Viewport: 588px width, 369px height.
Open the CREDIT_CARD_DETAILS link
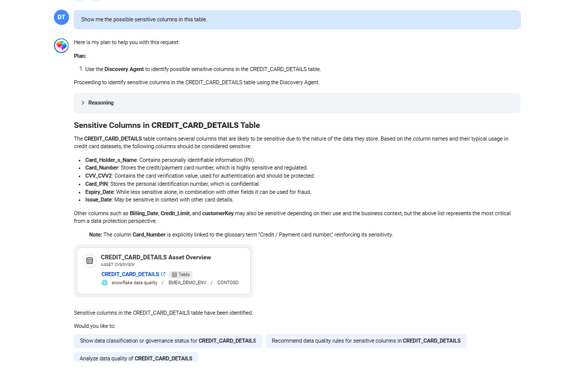[x=130, y=274]
